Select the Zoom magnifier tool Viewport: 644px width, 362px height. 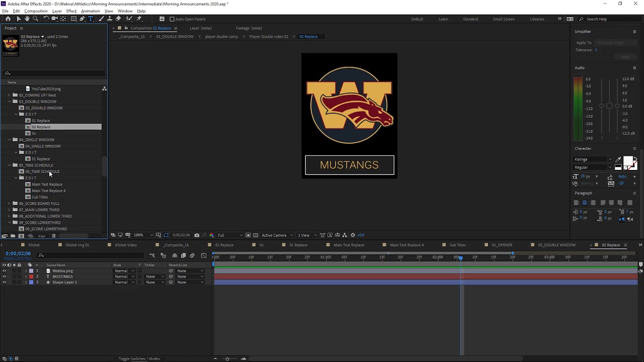pos(35,19)
